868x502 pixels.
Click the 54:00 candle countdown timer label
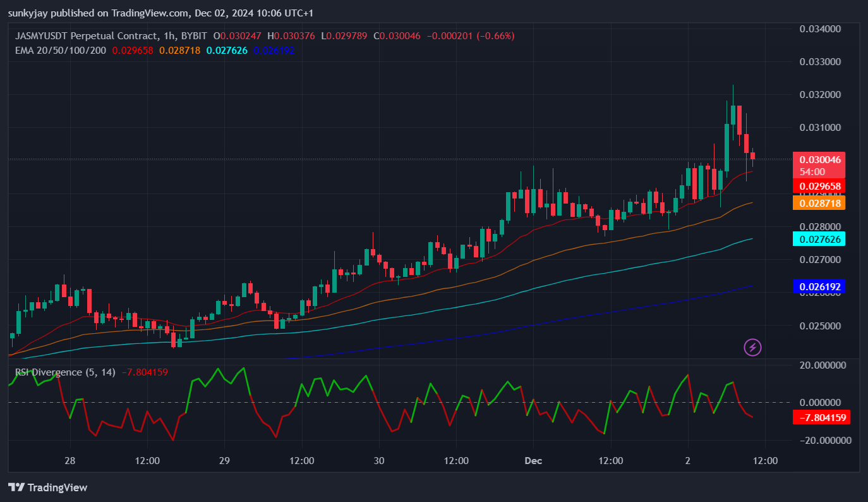click(x=812, y=171)
